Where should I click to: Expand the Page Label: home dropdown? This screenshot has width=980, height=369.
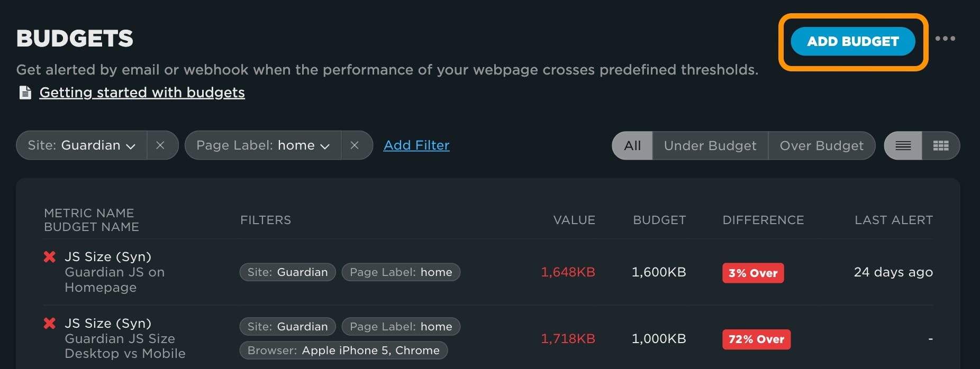click(263, 145)
